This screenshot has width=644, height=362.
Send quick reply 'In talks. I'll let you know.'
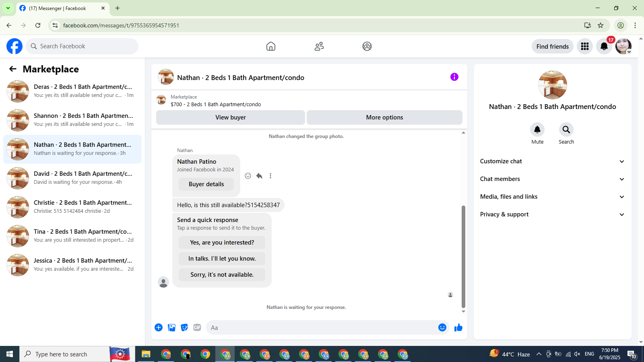(222, 259)
